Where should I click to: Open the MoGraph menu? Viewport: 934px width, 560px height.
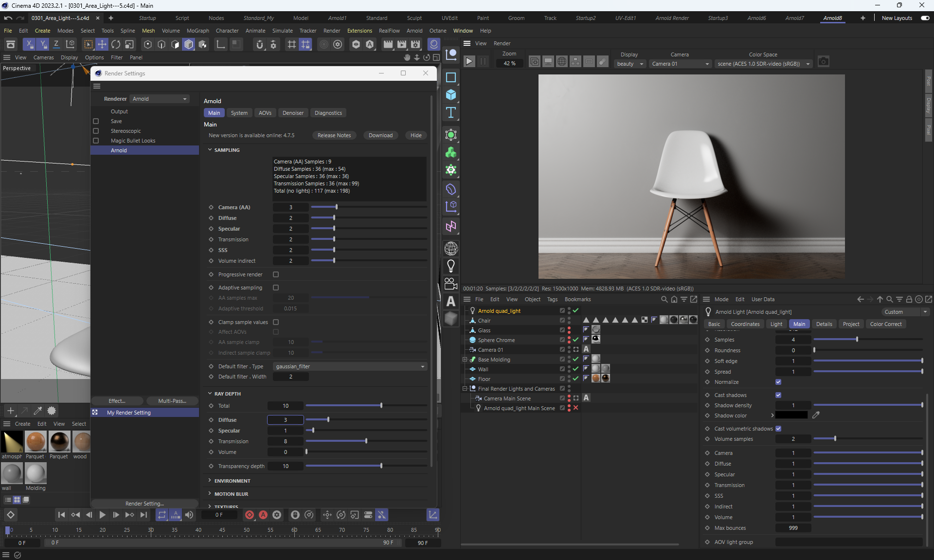pyautogui.click(x=198, y=31)
